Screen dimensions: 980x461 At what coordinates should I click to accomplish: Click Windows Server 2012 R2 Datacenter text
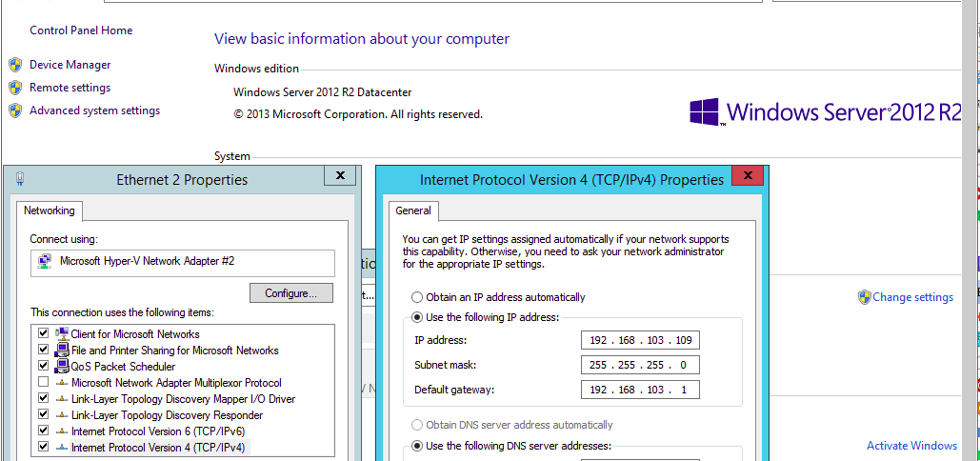tap(323, 92)
